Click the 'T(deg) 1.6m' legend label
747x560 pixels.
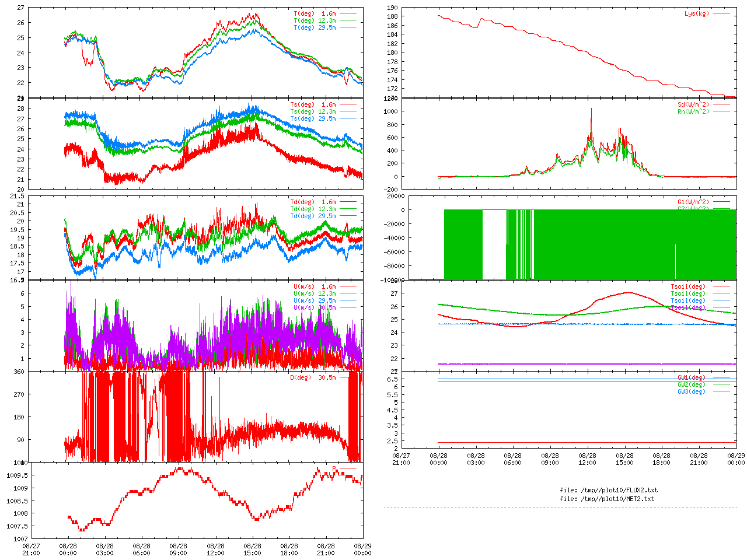[315, 13]
